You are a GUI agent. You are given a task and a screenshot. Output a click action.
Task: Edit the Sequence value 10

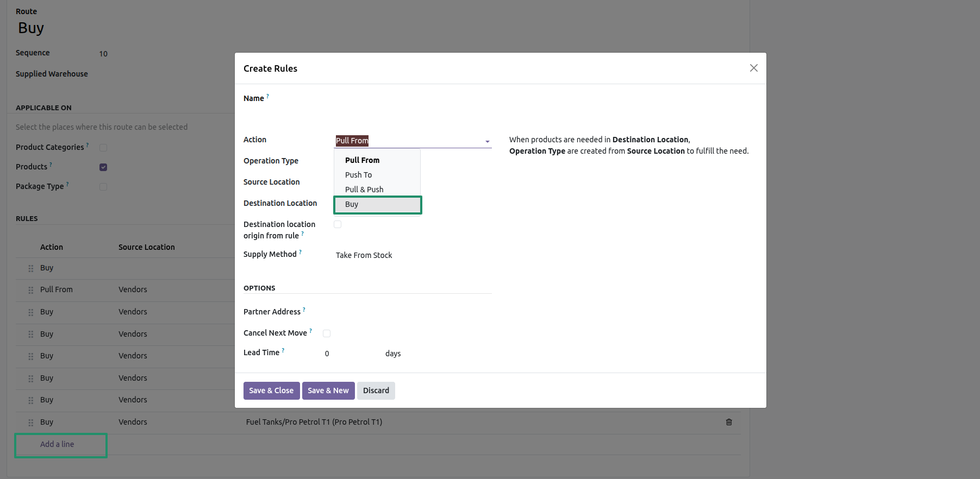coord(103,54)
